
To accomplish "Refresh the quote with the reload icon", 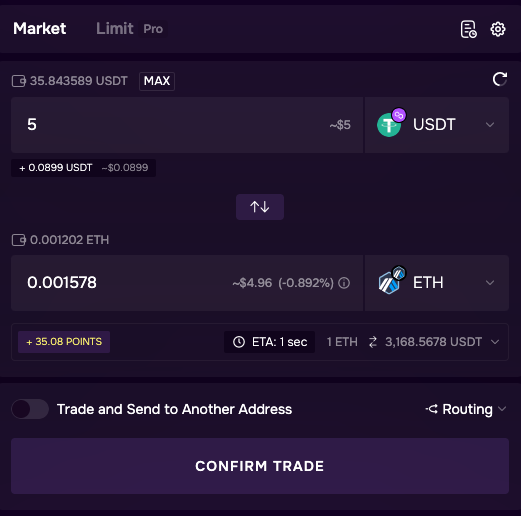I will pos(500,79).
